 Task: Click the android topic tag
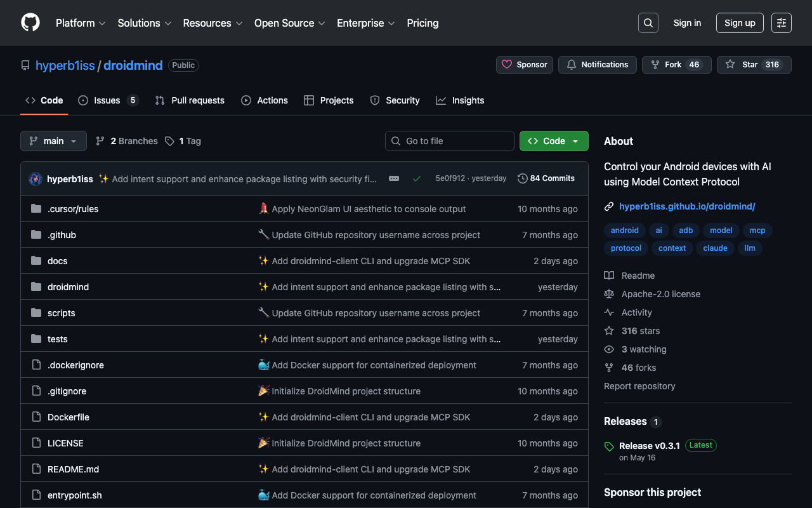(x=625, y=231)
